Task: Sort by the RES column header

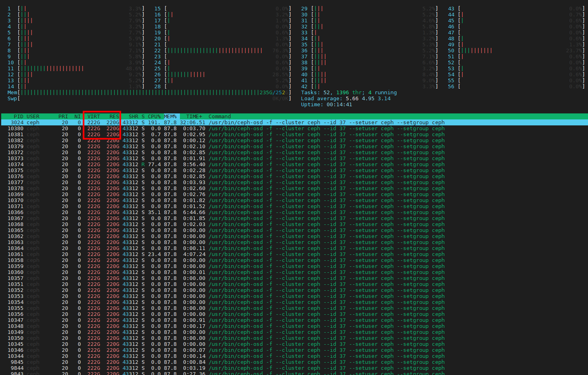Action: click(114, 117)
